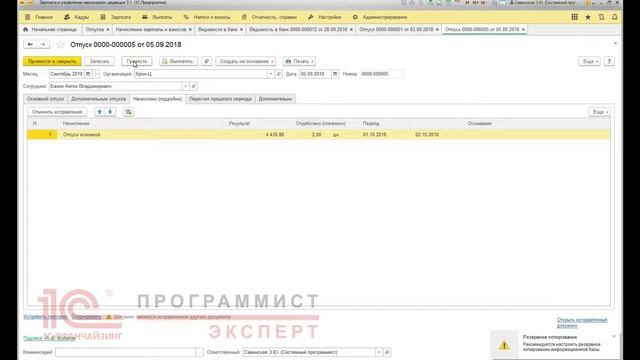The width and height of the screenshot is (640, 360).
Task: Expand the Сотрудник dropdown arrow
Action: coord(185,86)
